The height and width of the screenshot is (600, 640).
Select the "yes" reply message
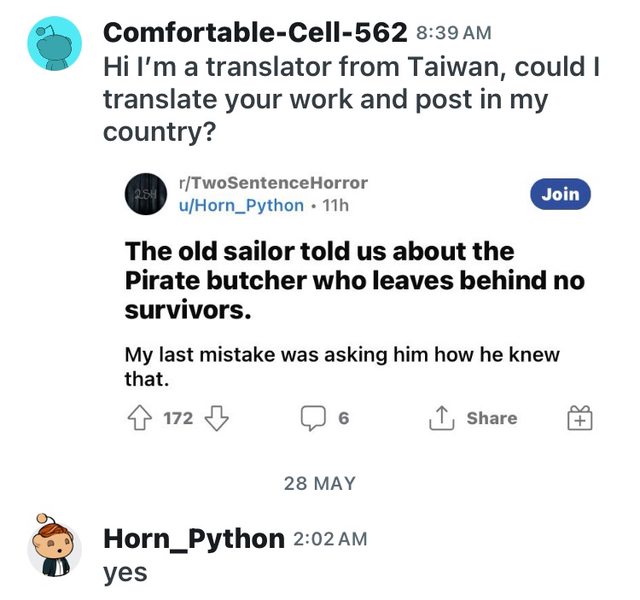pos(125,573)
